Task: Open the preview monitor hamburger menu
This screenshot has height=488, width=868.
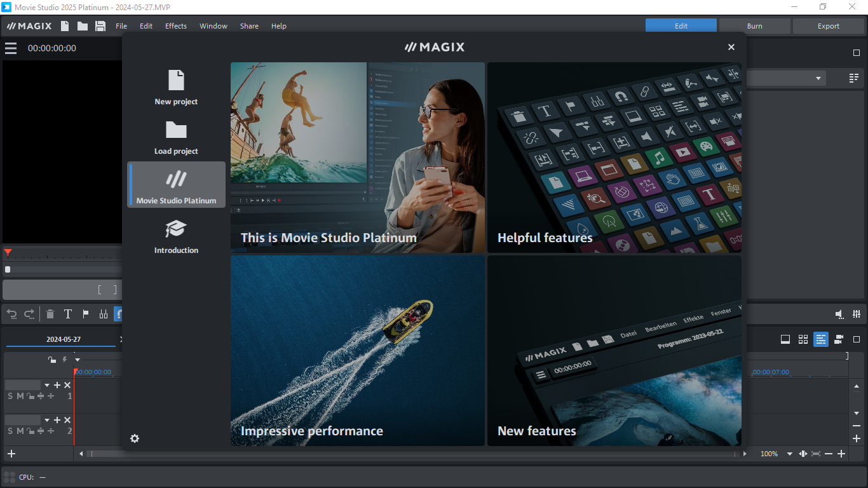Action: pyautogui.click(x=11, y=48)
